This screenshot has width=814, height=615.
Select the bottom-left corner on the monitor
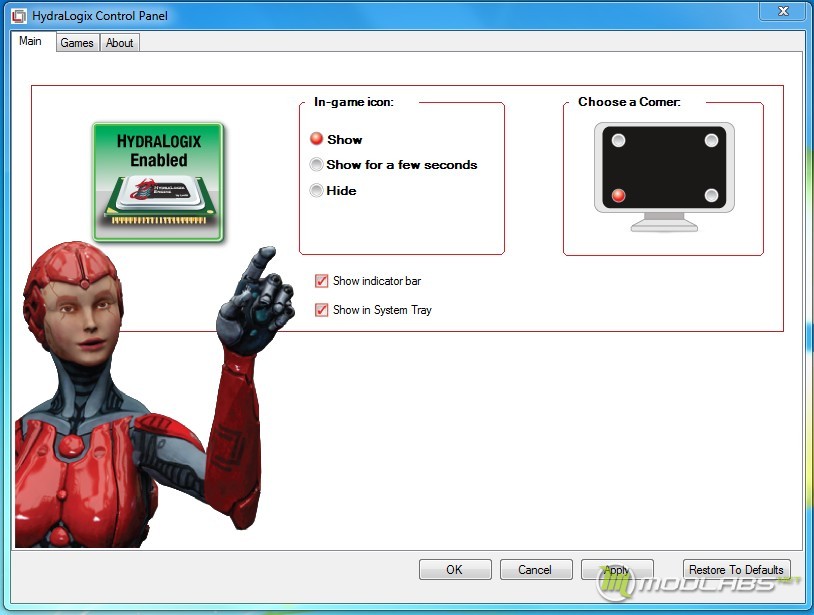click(x=618, y=196)
